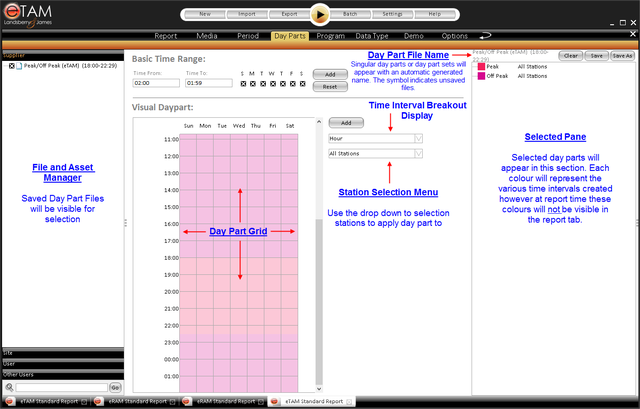Open the Period menu
The height and width of the screenshot is (409, 640).
tap(248, 36)
